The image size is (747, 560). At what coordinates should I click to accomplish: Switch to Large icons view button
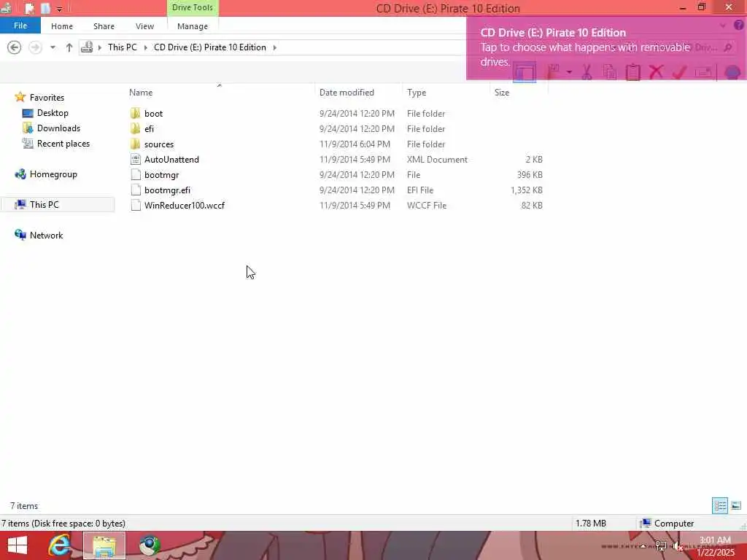pyautogui.click(x=736, y=506)
